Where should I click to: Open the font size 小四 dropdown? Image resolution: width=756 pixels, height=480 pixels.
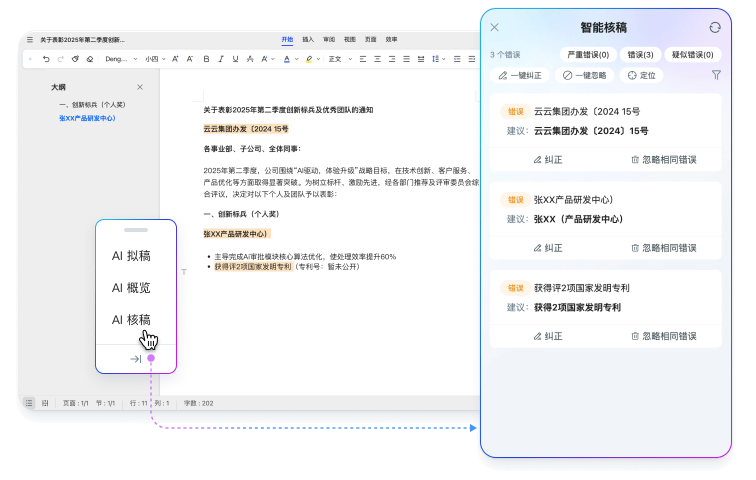coord(155,59)
